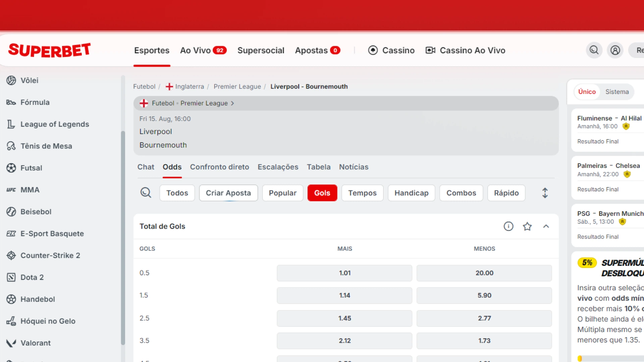The width and height of the screenshot is (644, 362).
Task: Go to Inglaterra breadcrumb link
Action: coord(190,86)
